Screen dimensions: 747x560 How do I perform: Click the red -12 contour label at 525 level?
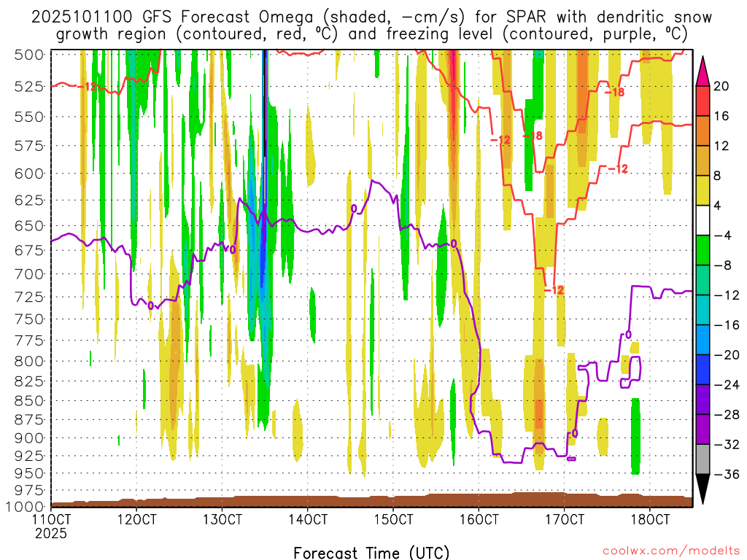86,87
